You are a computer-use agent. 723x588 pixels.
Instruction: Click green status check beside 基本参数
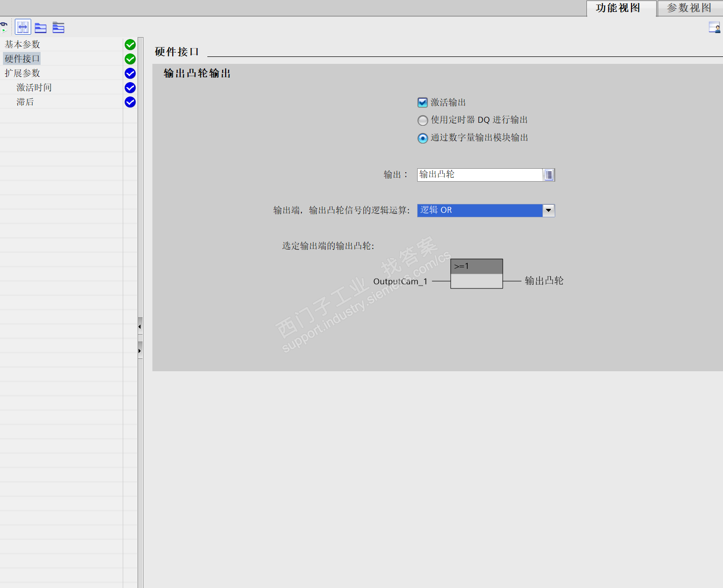(130, 45)
